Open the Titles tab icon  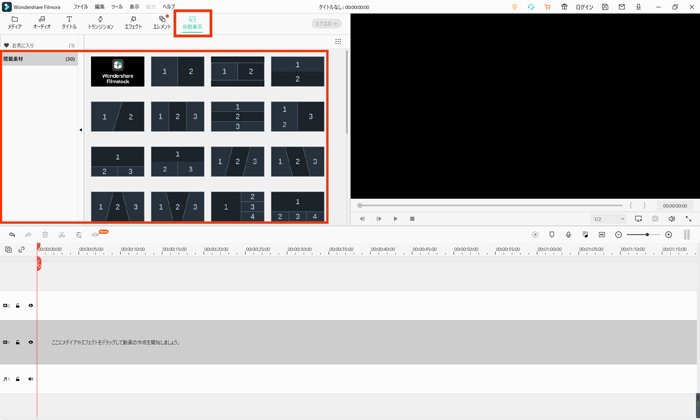pyautogui.click(x=69, y=22)
